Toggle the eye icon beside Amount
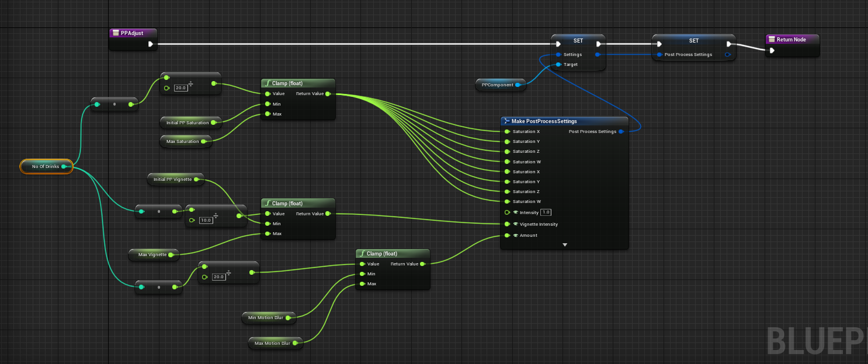This screenshot has width=868, height=364. tap(516, 236)
